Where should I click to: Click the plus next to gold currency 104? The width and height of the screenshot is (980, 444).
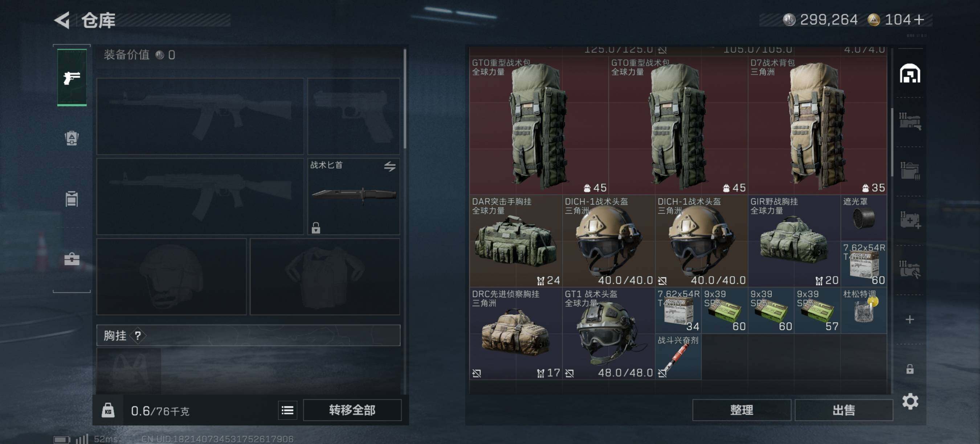pyautogui.click(x=918, y=19)
